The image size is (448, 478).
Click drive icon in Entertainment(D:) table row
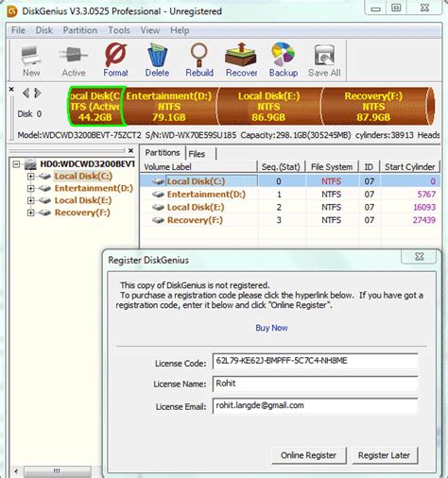(158, 195)
